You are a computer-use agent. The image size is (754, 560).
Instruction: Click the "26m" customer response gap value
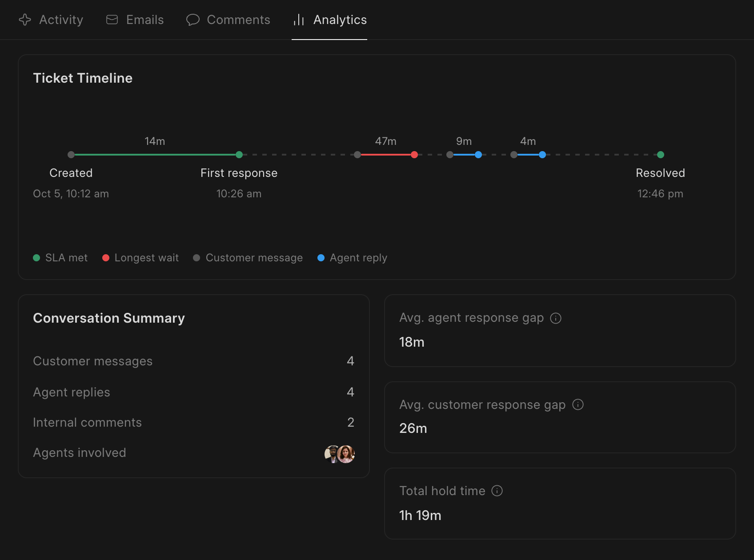coord(413,428)
